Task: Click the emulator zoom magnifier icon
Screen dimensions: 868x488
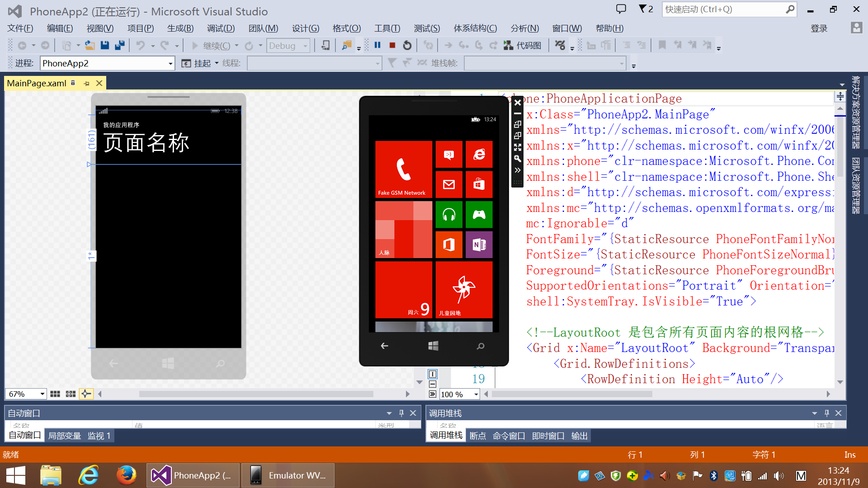Action: (518, 159)
